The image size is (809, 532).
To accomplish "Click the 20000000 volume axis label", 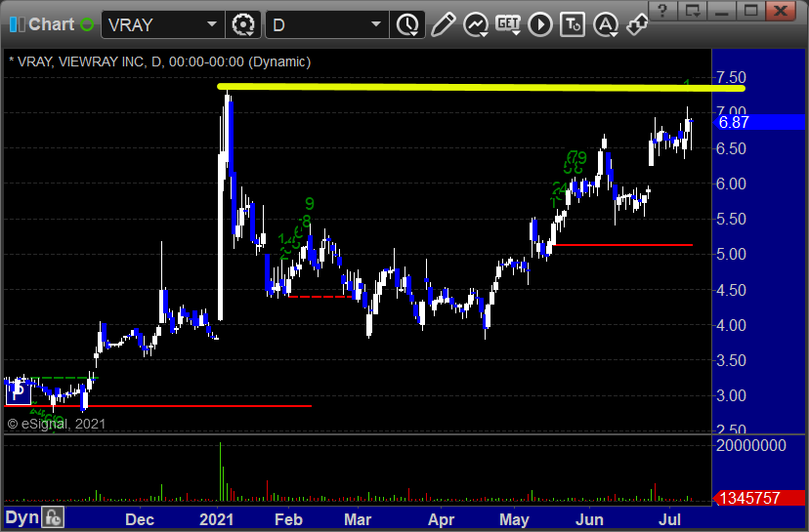I will [x=750, y=445].
